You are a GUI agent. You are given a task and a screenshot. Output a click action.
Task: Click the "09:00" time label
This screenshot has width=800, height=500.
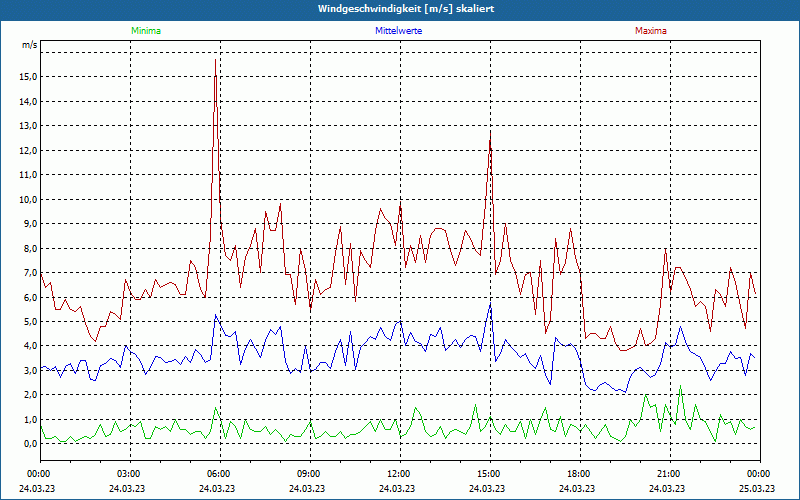click(x=307, y=474)
